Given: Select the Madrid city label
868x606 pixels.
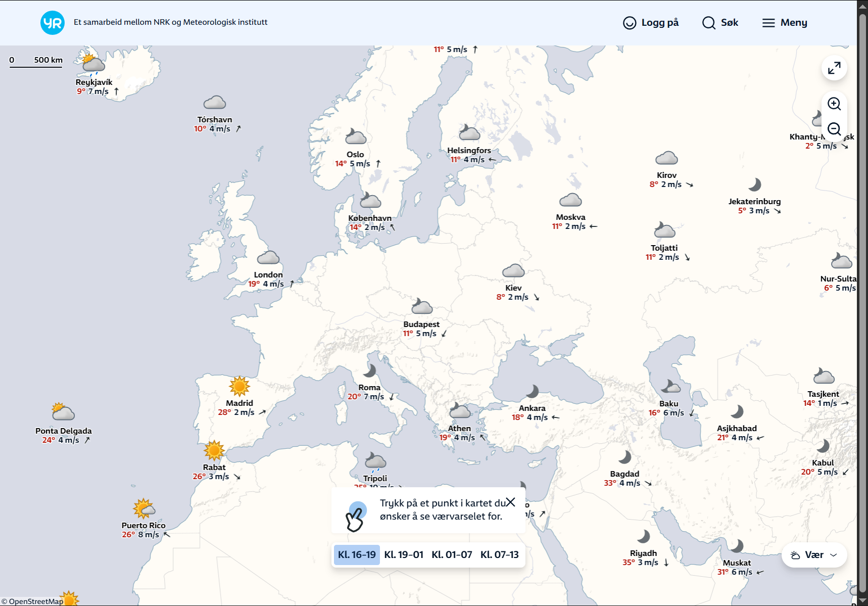Looking at the screenshot, I should [x=239, y=403].
